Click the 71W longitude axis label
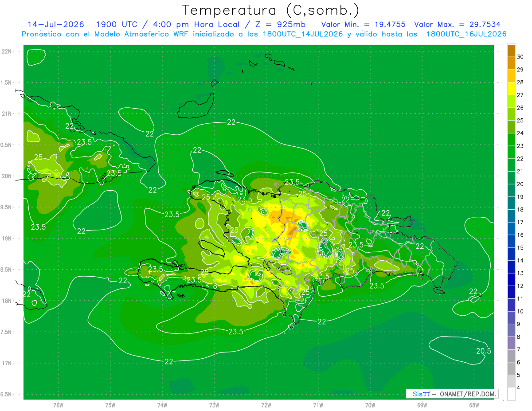532x411 pixels. coord(318,405)
